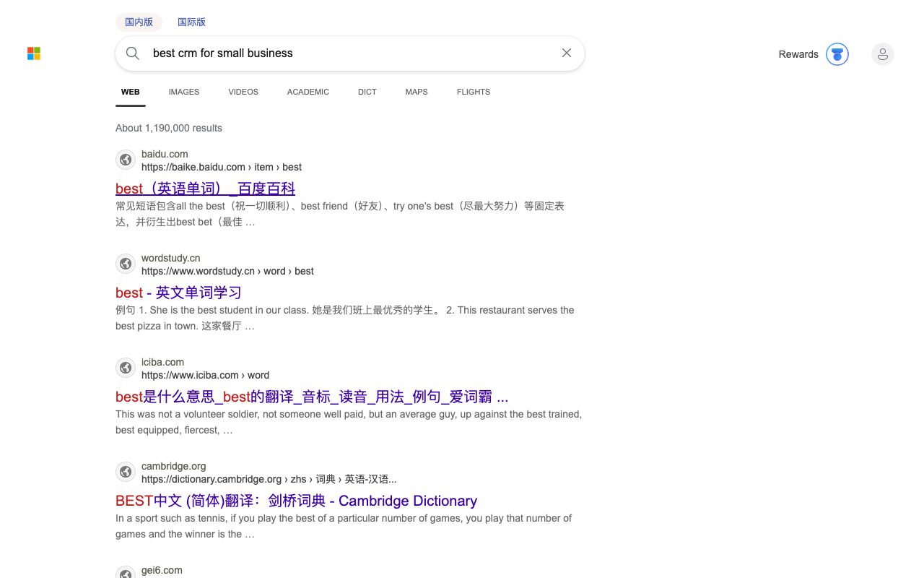This screenshot has height=578, width=924.
Task: Open the VIDEOS tab
Action: 243,92
